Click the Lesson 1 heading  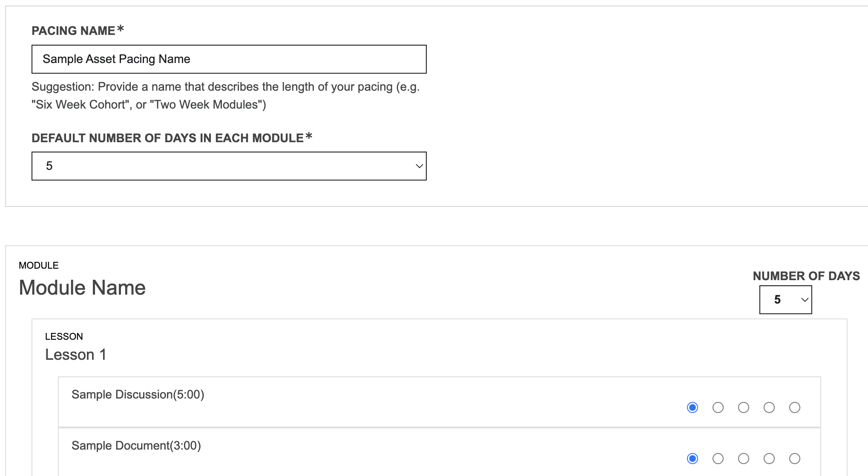point(76,355)
